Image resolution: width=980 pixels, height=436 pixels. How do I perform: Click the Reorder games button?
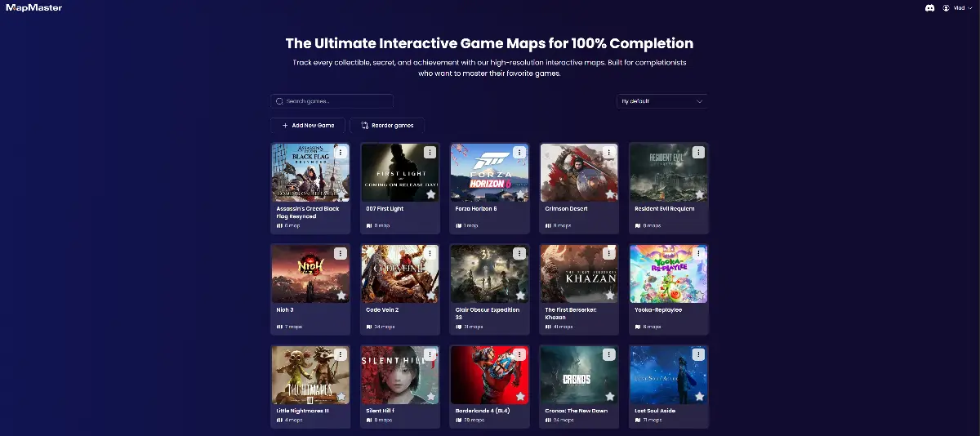(x=387, y=126)
